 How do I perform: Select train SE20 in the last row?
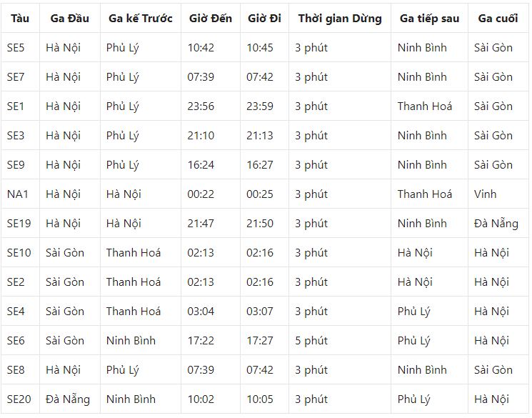pos(19,399)
